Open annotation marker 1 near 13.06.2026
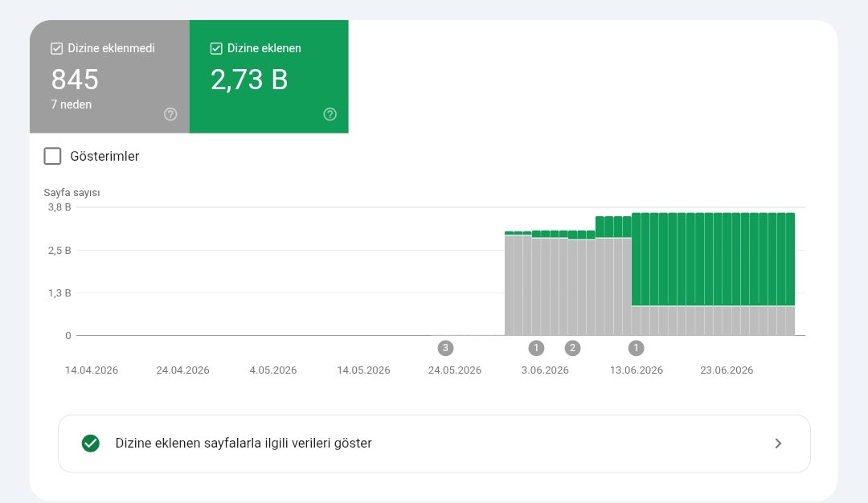868x503 pixels. (x=636, y=348)
